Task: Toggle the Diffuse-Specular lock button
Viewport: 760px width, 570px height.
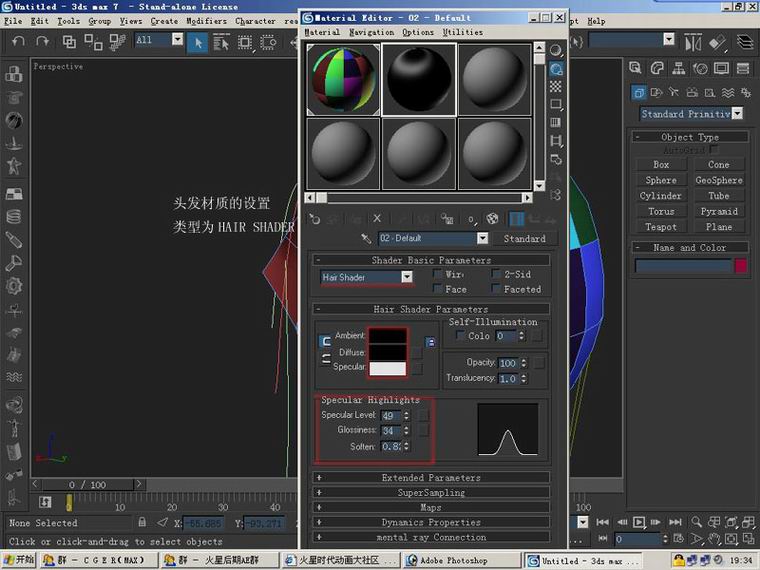Action: (326, 359)
